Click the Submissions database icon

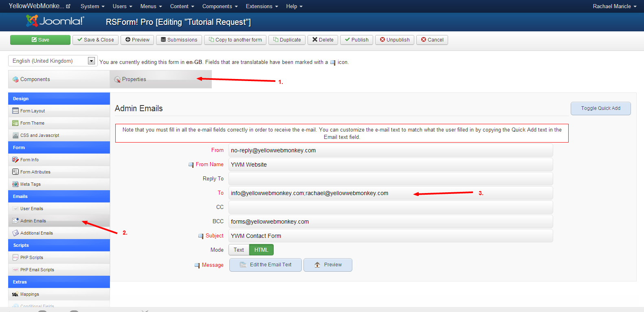[163, 40]
